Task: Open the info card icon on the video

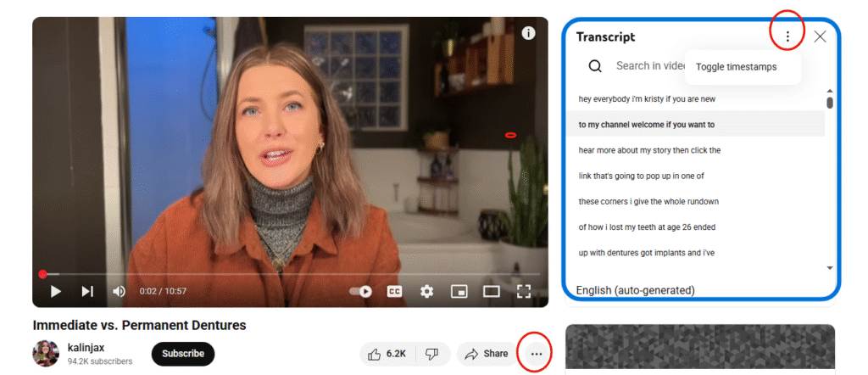Action: [x=529, y=33]
